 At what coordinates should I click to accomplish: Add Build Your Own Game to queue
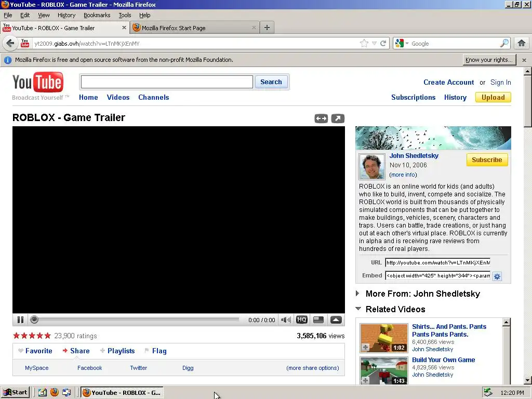pyautogui.click(x=365, y=381)
